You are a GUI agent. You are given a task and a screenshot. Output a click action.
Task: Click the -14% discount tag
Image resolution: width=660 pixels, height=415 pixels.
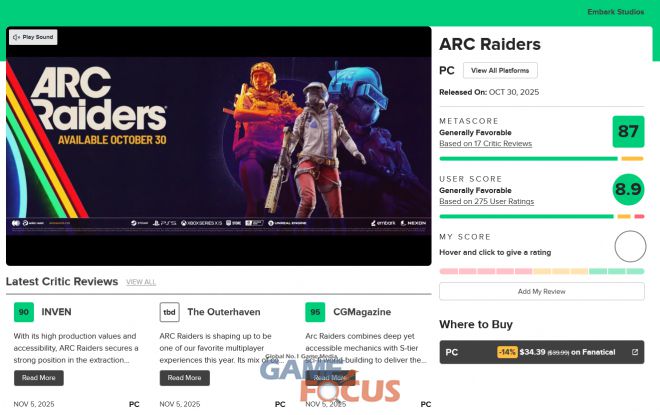coord(507,352)
